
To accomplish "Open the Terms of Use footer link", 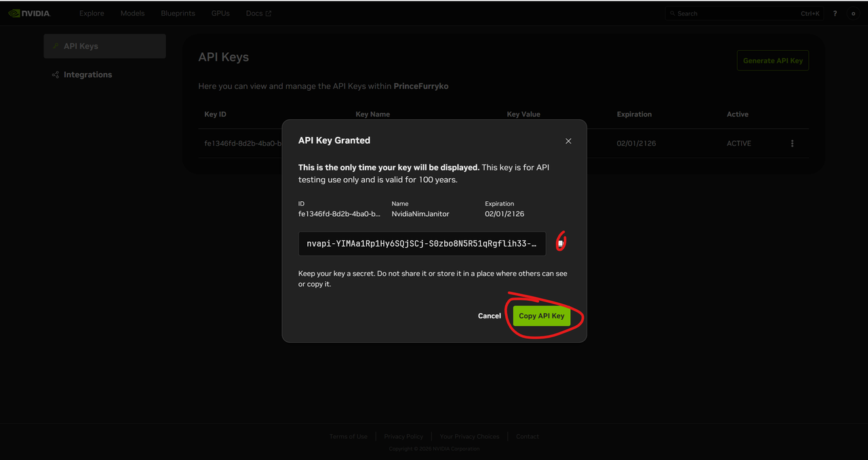I will click(349, 437).
